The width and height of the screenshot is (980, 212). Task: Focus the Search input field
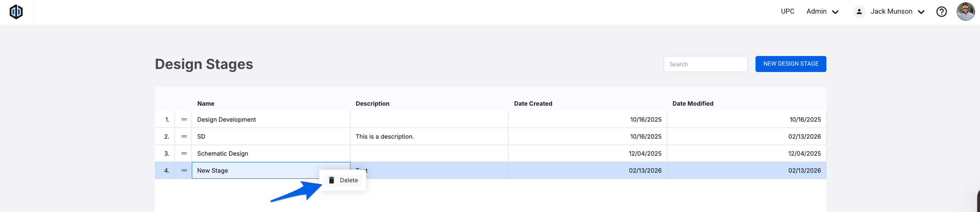(705, 64)
